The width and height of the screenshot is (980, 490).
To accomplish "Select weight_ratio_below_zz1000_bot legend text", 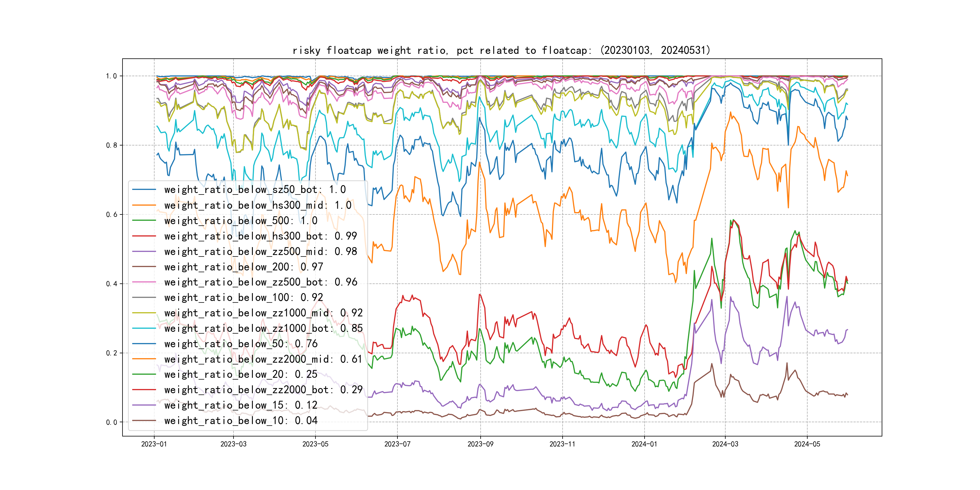I will point(263,328).
